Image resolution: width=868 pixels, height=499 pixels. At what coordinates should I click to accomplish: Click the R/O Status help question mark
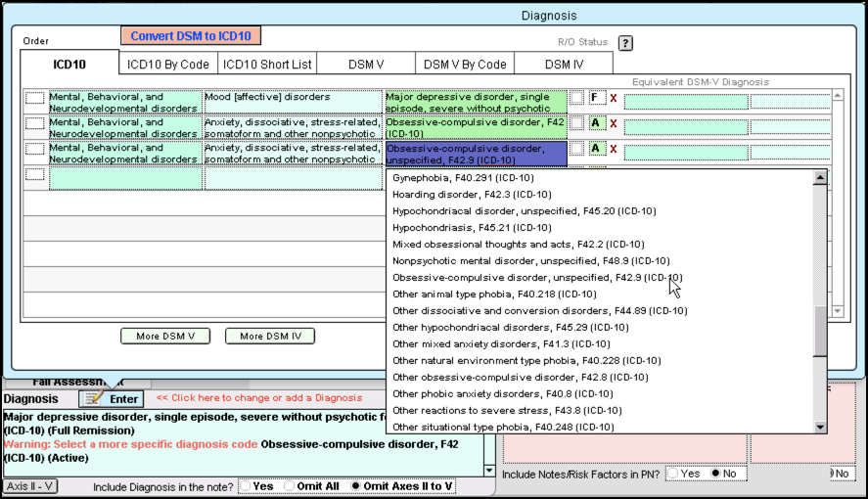(x=625, y=43)
